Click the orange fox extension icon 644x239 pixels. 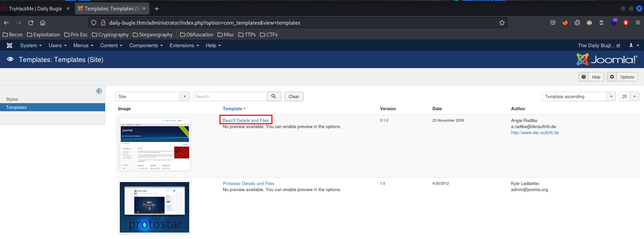pyautogui.click(x=565, y=23)
